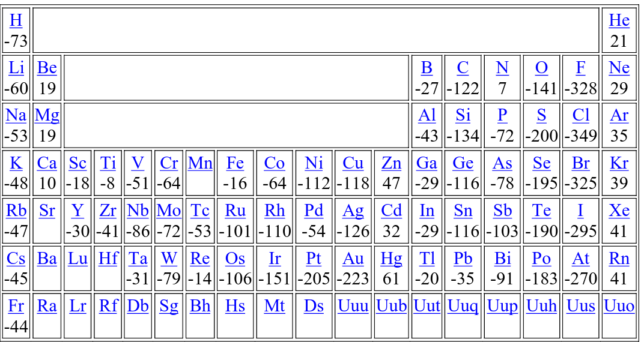Select the Lithium (Li) link
This screenshot has height=342, width=644.
tap(16, 68)
